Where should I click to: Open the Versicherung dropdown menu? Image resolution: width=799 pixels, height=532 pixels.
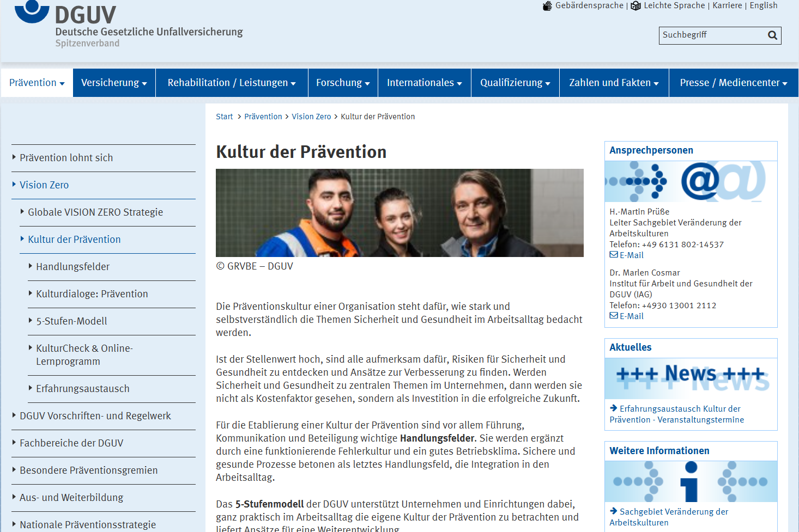(x=114, y=83)
